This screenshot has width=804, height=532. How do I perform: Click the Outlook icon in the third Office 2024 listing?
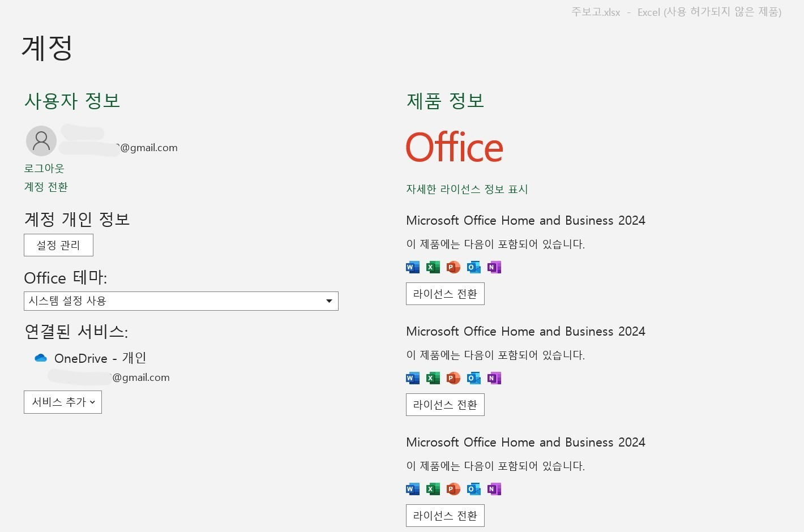click(x=474, y=489)
